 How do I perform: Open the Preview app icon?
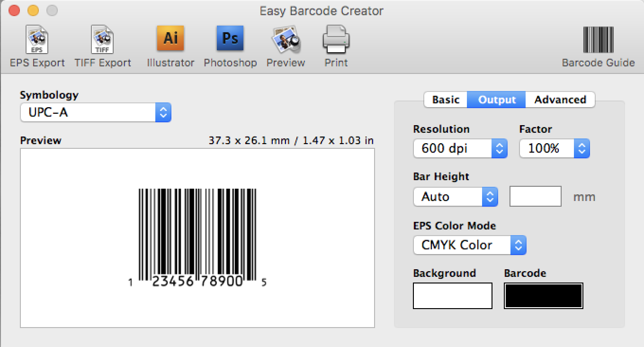point(286,41)
